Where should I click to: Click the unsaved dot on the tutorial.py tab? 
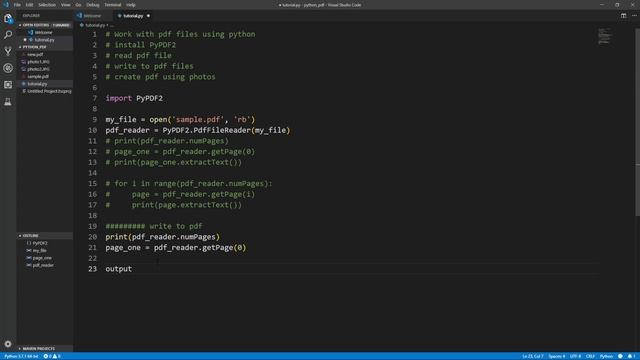coord(148,16)
